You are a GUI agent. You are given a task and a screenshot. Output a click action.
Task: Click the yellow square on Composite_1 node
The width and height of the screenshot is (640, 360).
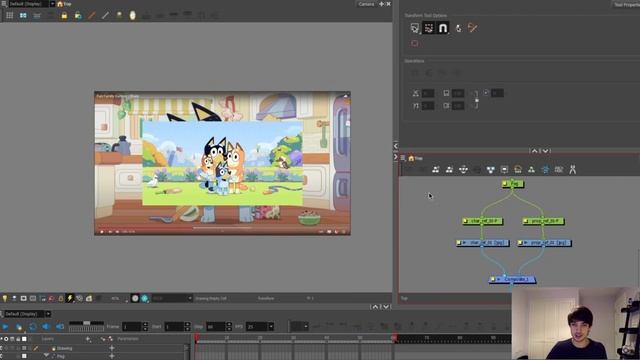coord(493,279)
